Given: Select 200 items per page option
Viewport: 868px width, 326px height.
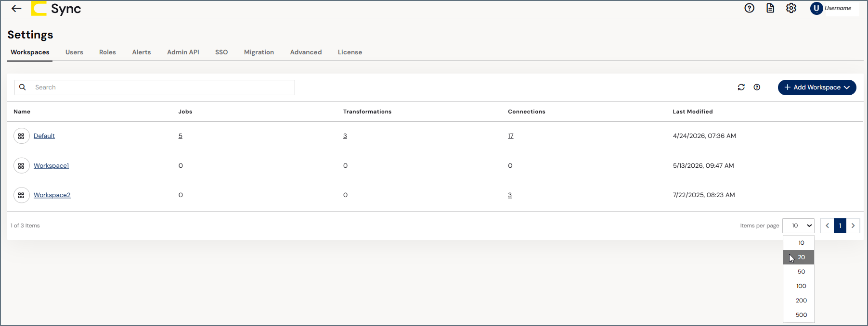Looking at the screenshot, I should [x=799, y=301].
